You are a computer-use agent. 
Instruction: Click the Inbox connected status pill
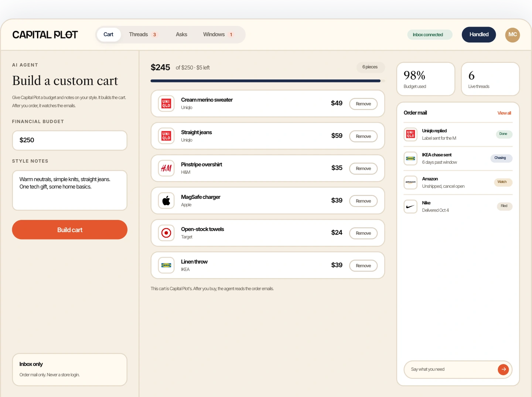pyautogui.click(x=430, y=35)
